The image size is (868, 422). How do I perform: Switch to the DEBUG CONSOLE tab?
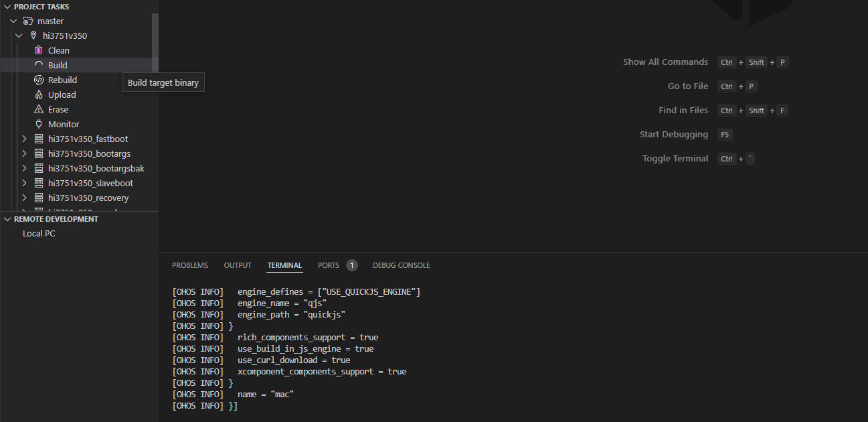[x=402, y=265]
